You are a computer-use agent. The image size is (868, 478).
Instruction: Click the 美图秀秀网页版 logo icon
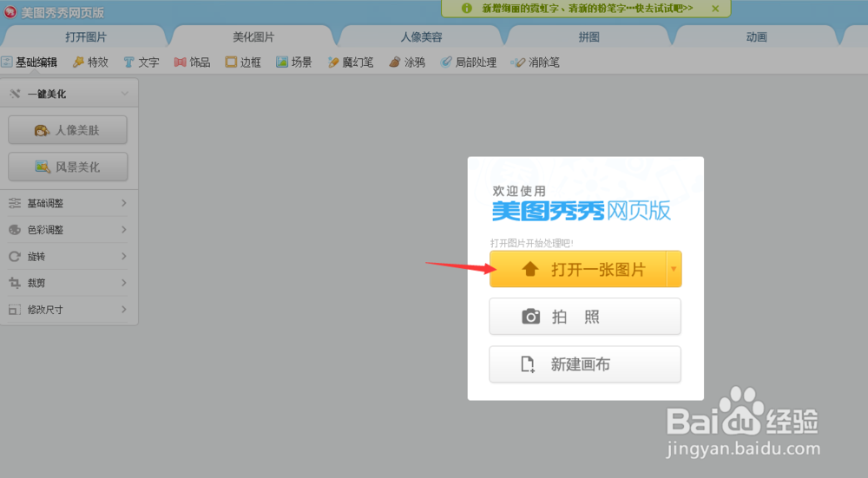coord(10,12)
